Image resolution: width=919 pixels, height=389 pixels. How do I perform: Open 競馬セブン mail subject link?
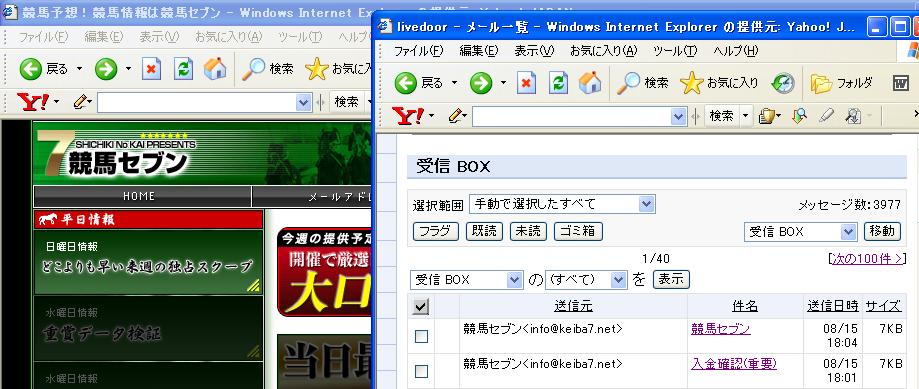tap(721, 329)
